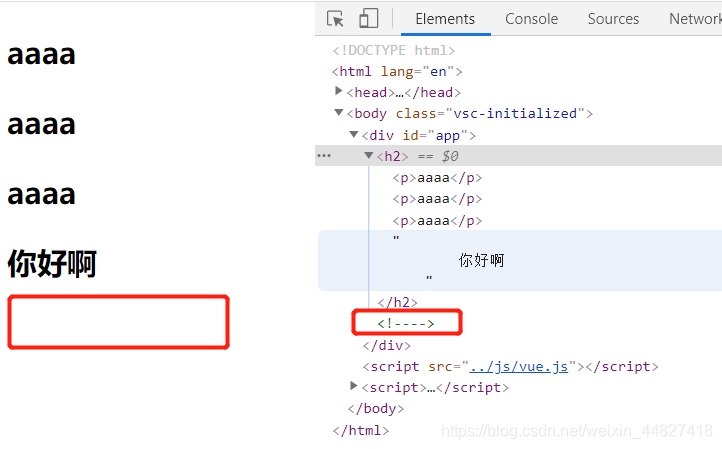Toggle the device toolbar icon

(x=368, y=18)
